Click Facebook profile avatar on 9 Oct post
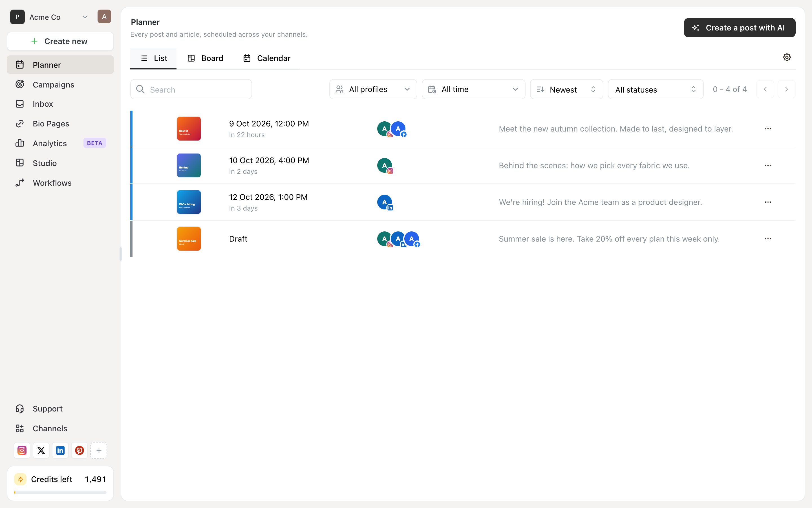Viewport: 812px width, 508px height. [398, 129]
